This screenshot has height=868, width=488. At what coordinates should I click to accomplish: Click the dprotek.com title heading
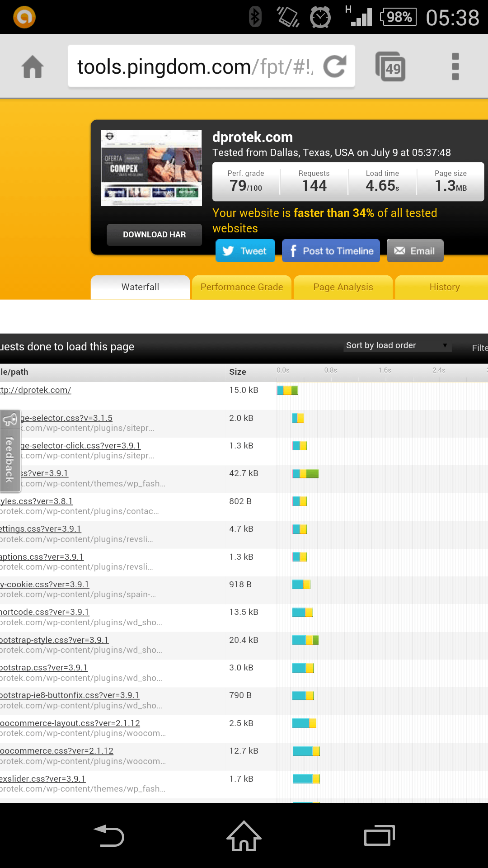(253, 137)
